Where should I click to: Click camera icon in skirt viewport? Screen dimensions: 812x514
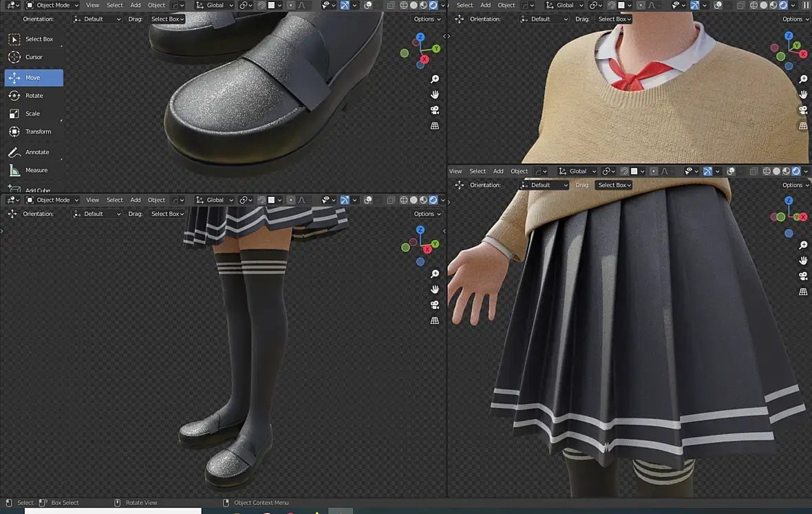click(x=803, y=277)
